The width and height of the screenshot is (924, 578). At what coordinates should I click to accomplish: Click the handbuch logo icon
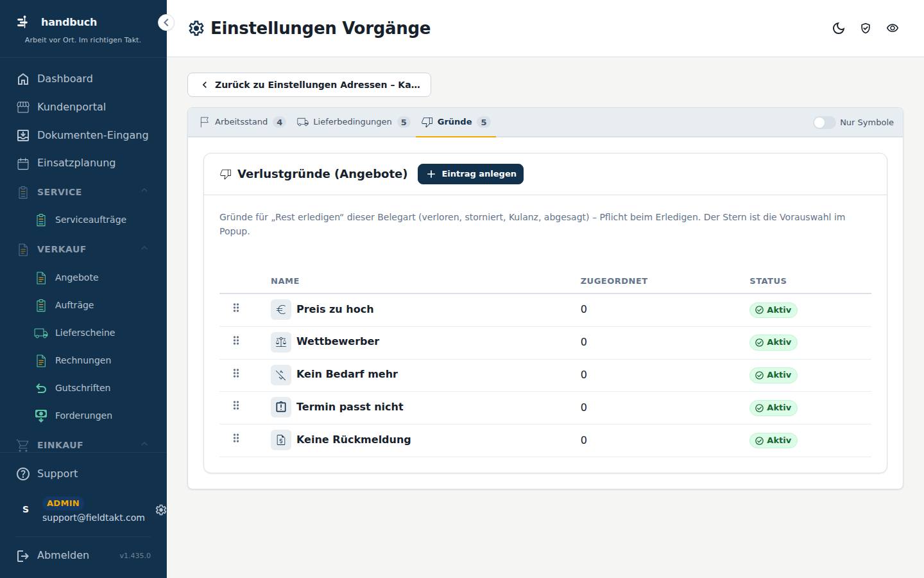(22, 22)
